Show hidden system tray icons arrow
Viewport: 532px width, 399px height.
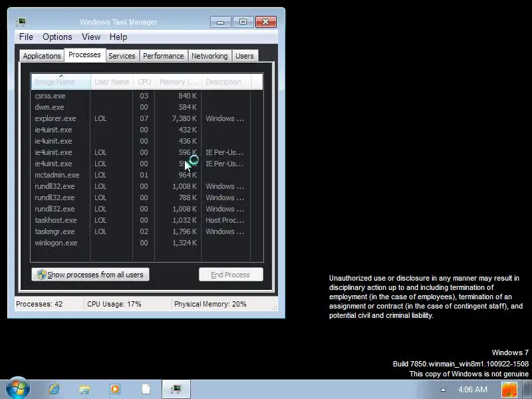click(x=443, y=390)
